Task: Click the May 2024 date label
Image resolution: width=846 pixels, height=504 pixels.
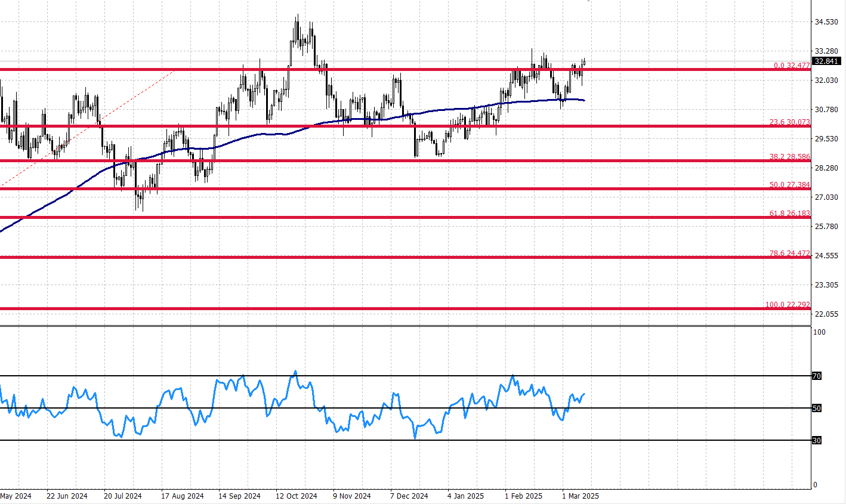Action: pos(16,496)
